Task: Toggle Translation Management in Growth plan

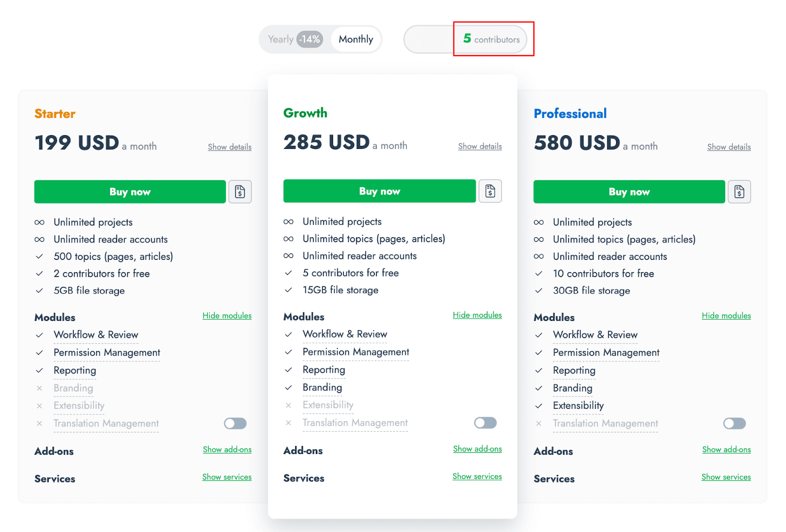Action: [485, 423]
